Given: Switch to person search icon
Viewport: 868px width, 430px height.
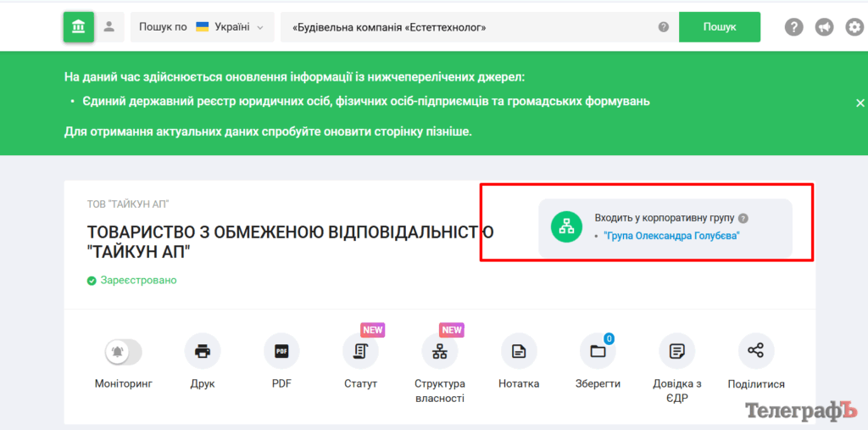Looking at the screenshot, I should click(109, 27).
